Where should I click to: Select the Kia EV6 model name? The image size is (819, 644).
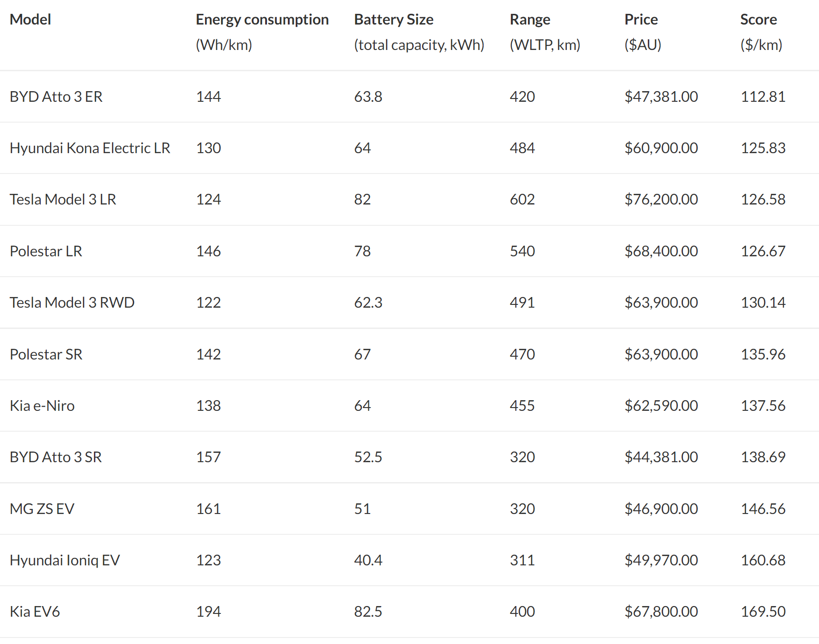[35, 612]
